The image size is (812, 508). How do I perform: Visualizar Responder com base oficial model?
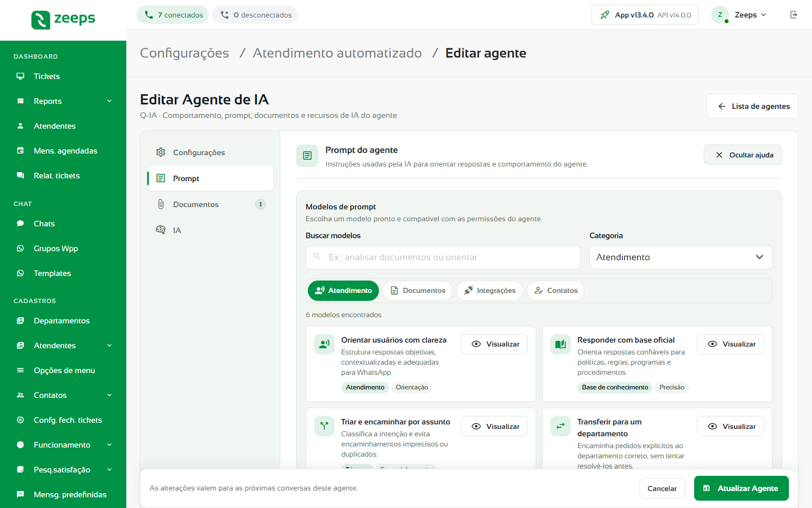click(x=730, y=344)
